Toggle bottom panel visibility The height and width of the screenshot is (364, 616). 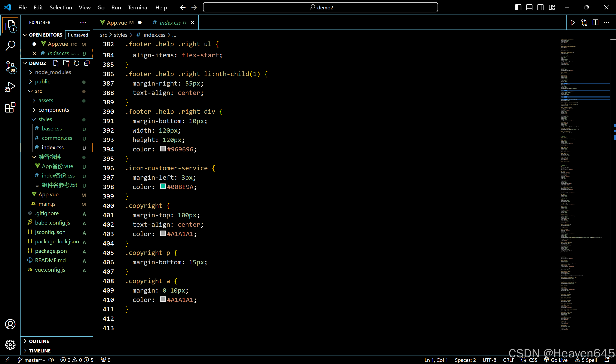[x=529, y=8]
